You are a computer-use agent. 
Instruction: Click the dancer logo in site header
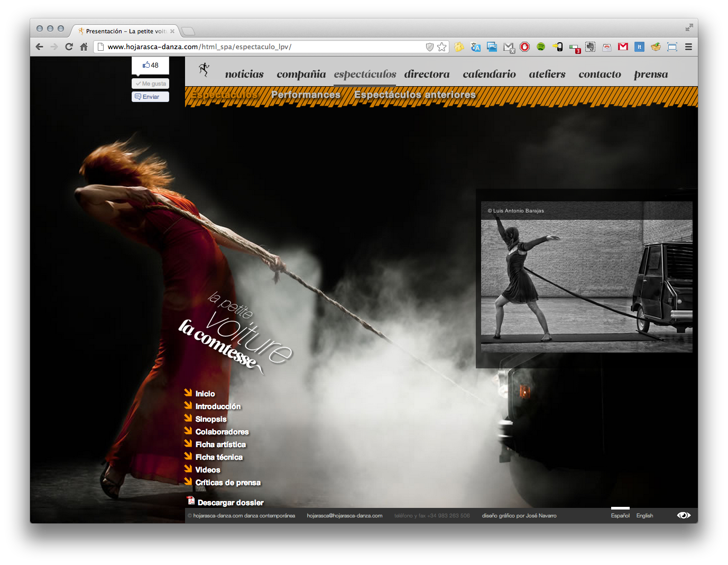pyautogui.click(x=204, y=69)
